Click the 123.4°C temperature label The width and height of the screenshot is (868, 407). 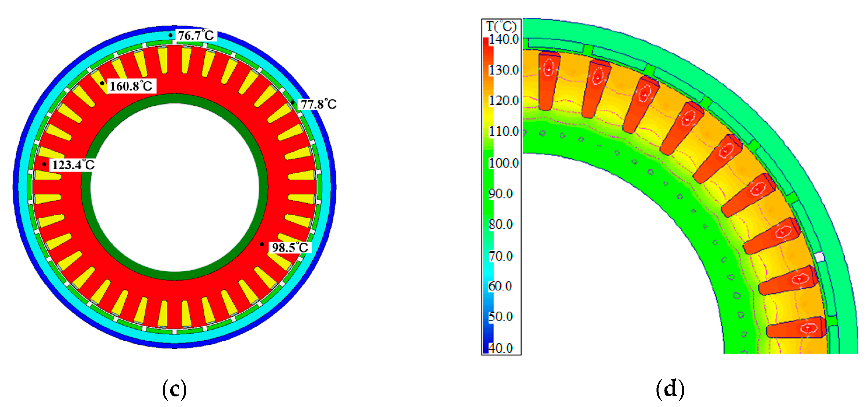(73, 165)
